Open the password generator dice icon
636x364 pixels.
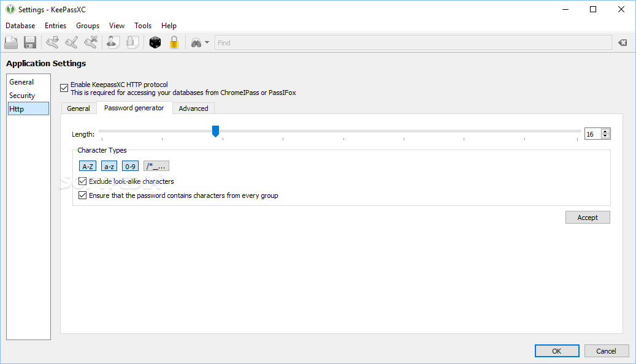pos(155,42)
